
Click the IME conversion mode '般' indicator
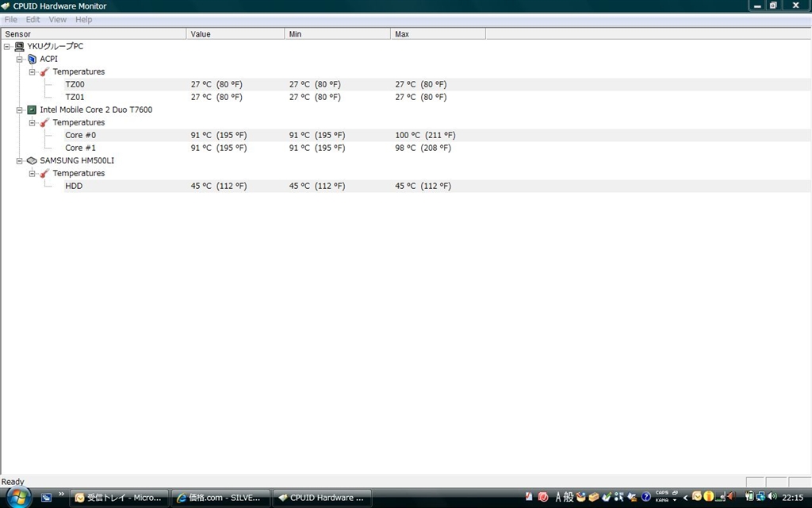568,497
